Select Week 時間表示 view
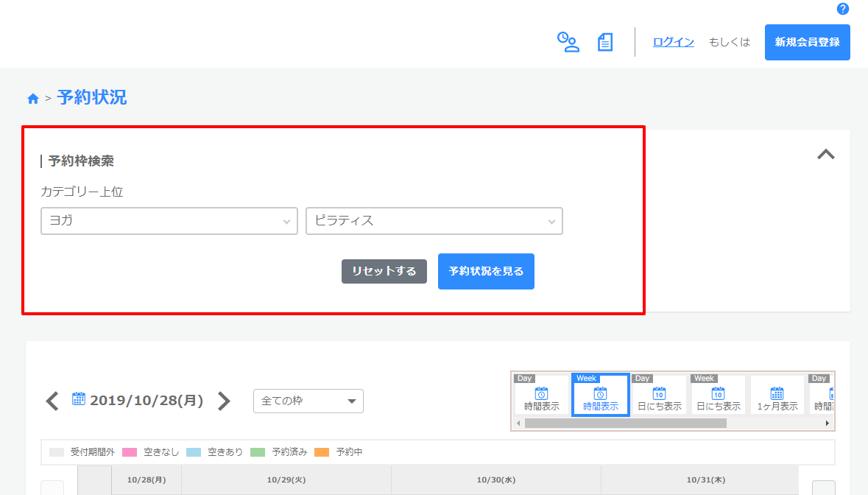Image resolution: width=868 pixels, height=495 pixels. [600, 395]
